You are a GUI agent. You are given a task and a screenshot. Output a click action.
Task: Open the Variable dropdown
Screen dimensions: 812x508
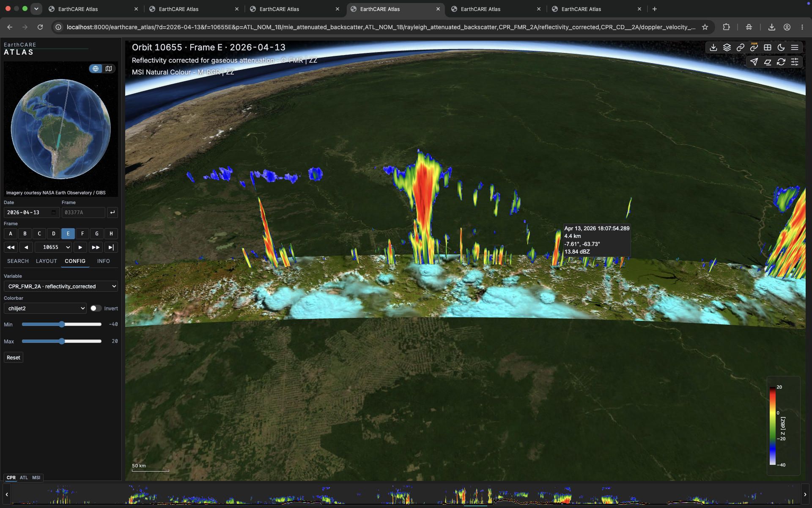(61, 287)
